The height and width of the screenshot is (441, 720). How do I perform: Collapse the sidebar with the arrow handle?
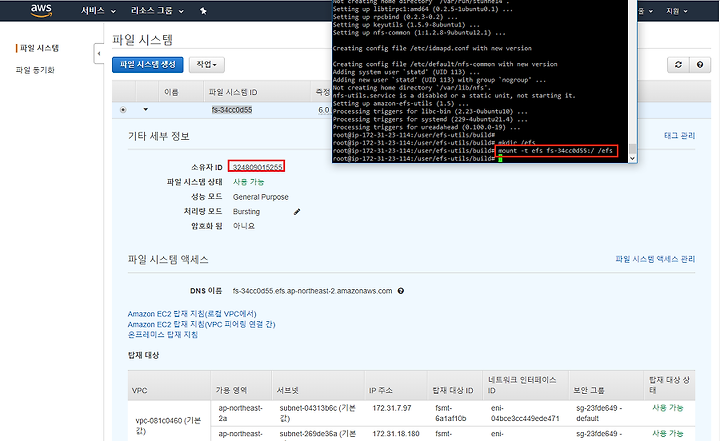[98, 54]
